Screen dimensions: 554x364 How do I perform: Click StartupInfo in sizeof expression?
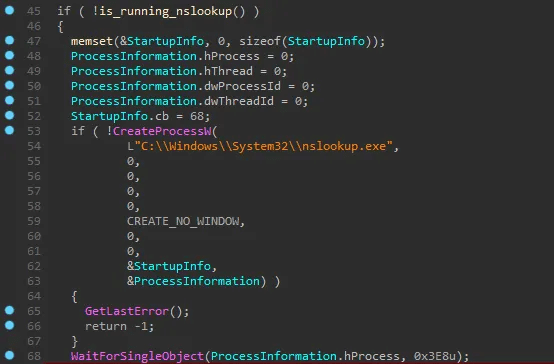326,41
